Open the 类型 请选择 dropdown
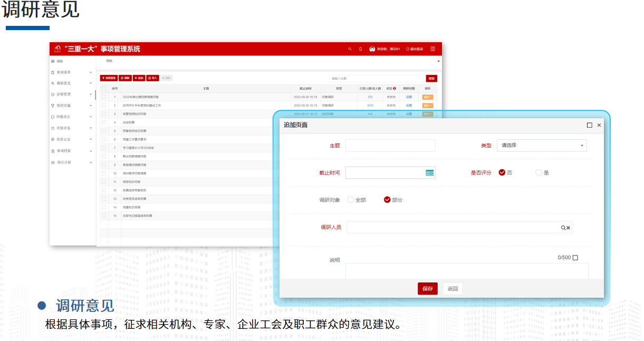 542,146
